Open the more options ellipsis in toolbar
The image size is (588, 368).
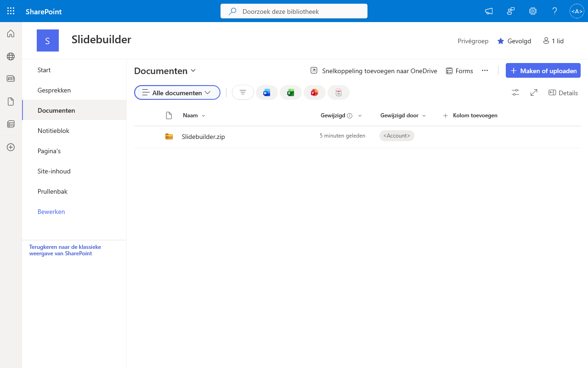[x=485, y=70]
